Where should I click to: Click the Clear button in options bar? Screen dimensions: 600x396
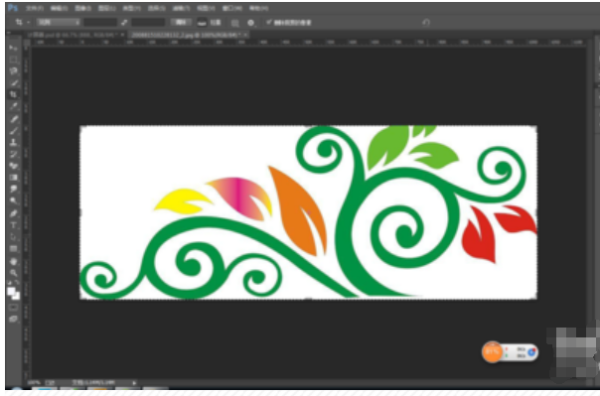coord(181,22)
